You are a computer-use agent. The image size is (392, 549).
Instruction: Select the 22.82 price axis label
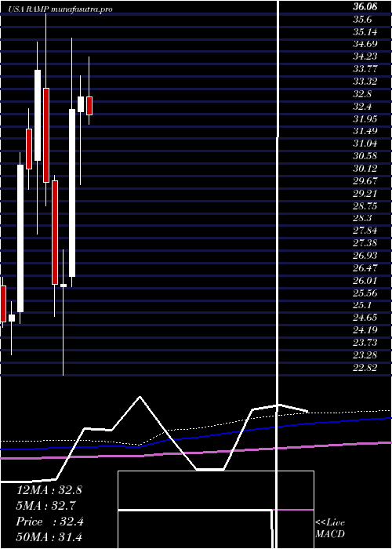coord(365,367)
